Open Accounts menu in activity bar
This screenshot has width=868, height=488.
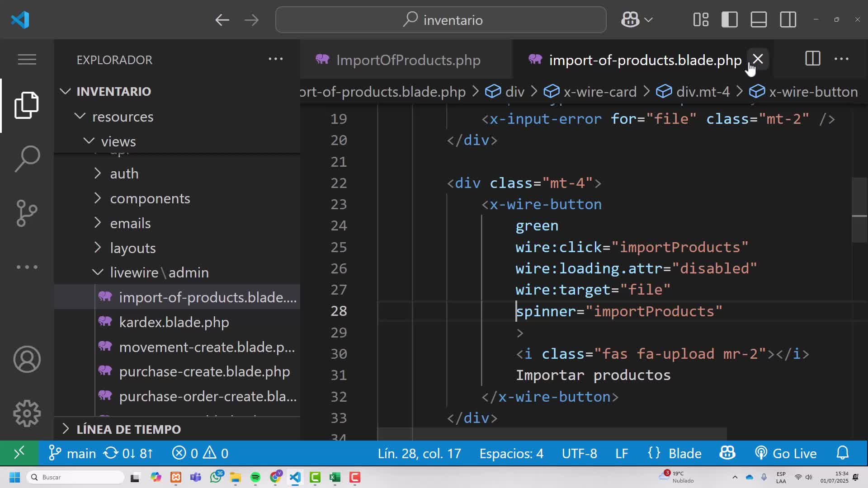tap(27, 359)
